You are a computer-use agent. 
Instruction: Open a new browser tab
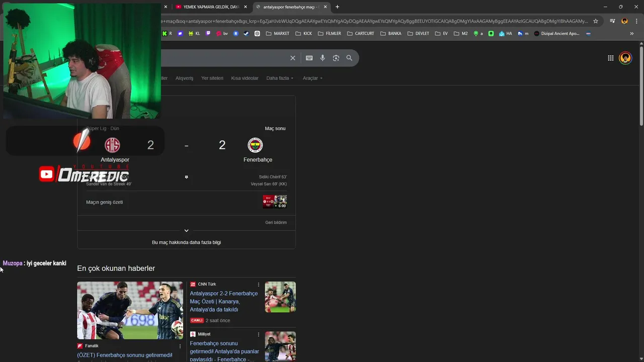click(337, 7)
